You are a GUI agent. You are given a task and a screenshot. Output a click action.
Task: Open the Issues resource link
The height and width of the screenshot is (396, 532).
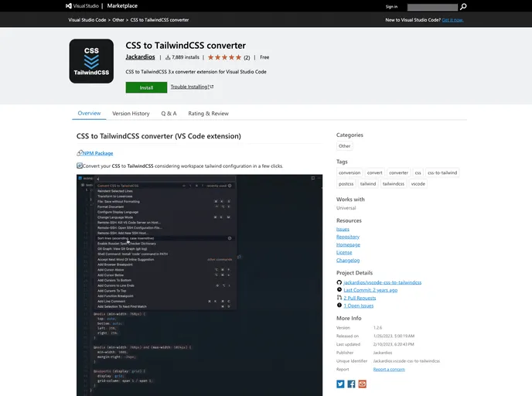pyautogui.click(x=343, y=229)
